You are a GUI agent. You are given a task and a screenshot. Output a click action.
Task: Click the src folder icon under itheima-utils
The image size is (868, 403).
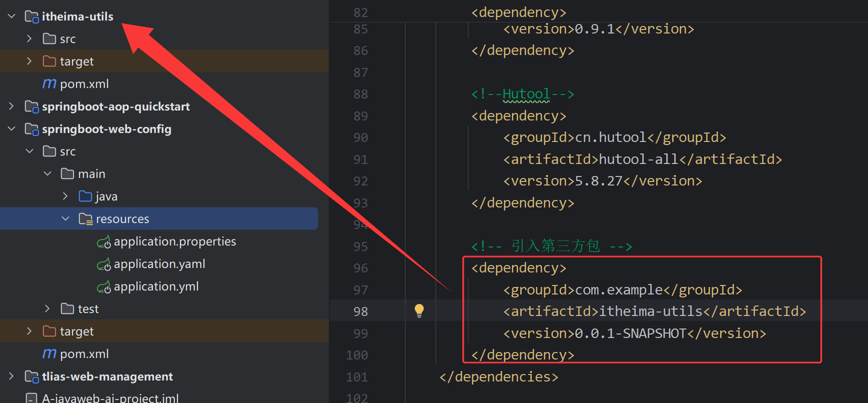point(49,38)
